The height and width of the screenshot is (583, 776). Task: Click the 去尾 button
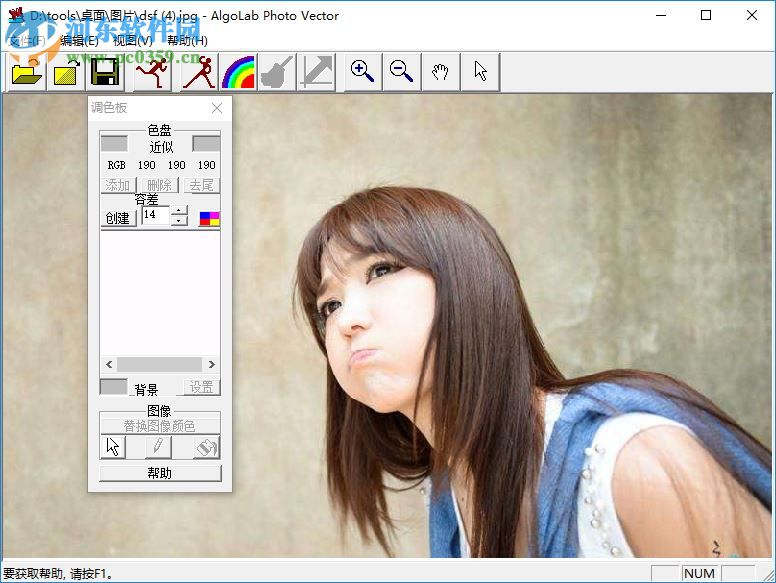tap(202, 185)
